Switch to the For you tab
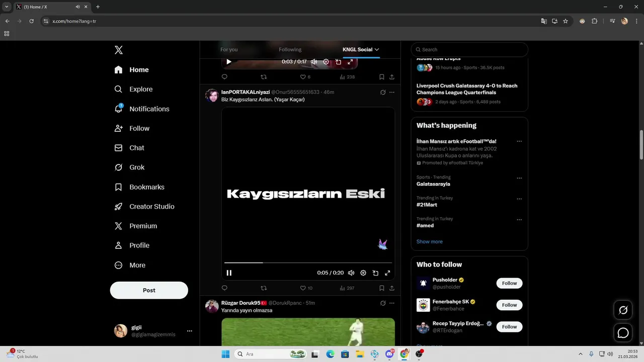 (x=229, y=49)
